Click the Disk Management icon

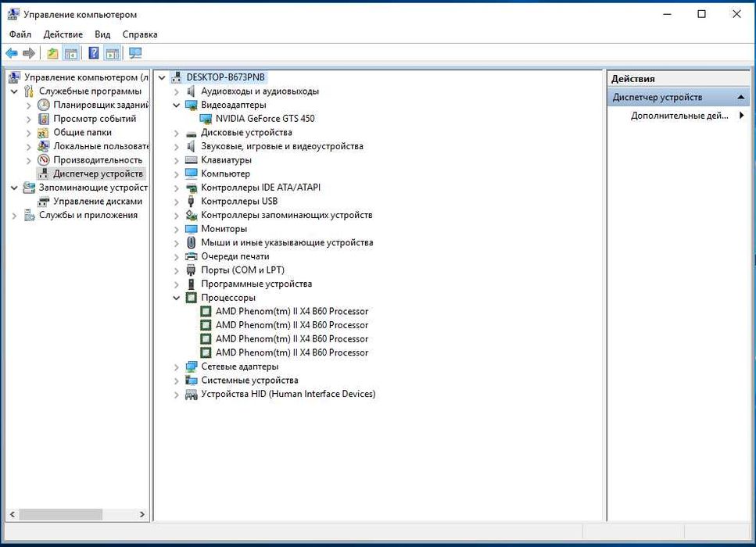coord(44,202)
